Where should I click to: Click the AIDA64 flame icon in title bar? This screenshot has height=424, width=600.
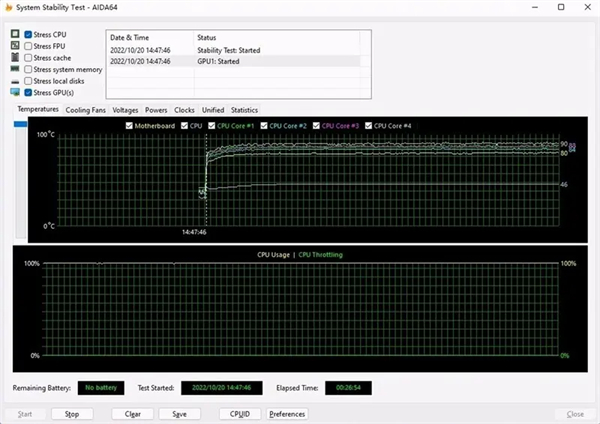tap(8, 8)
